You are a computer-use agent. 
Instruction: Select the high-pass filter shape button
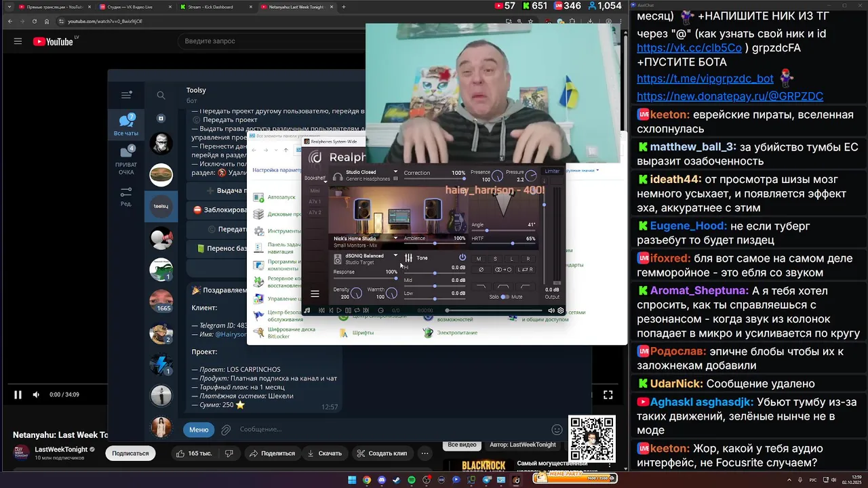tap(526, 286)
